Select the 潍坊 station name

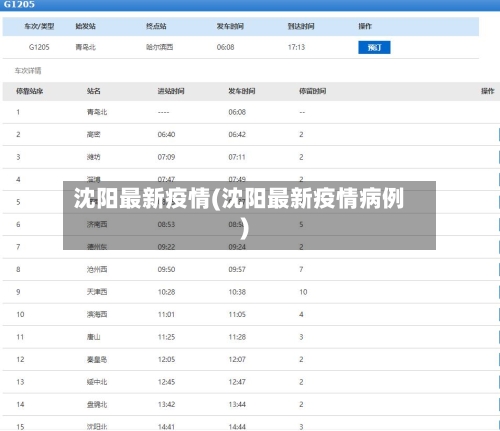pyautogui.click(x=93, y=157)
